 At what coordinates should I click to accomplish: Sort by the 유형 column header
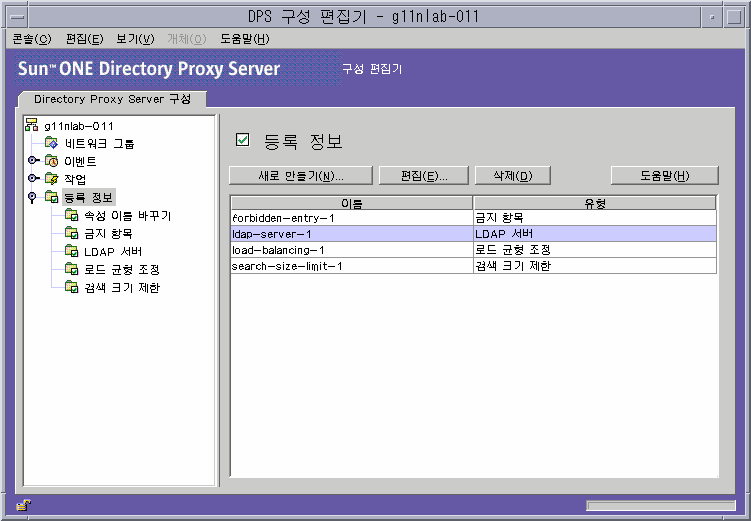pyautogui.click(x=595, y=203)
